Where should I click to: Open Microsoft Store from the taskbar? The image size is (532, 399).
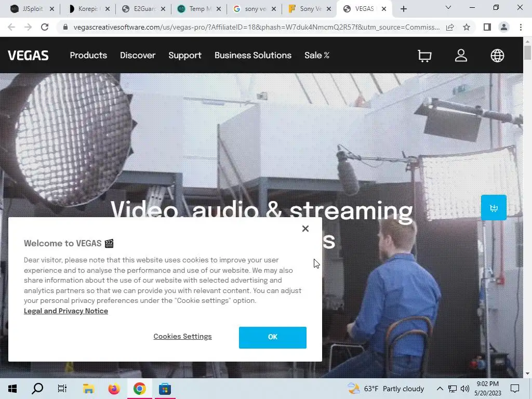(x=165, y=389)
